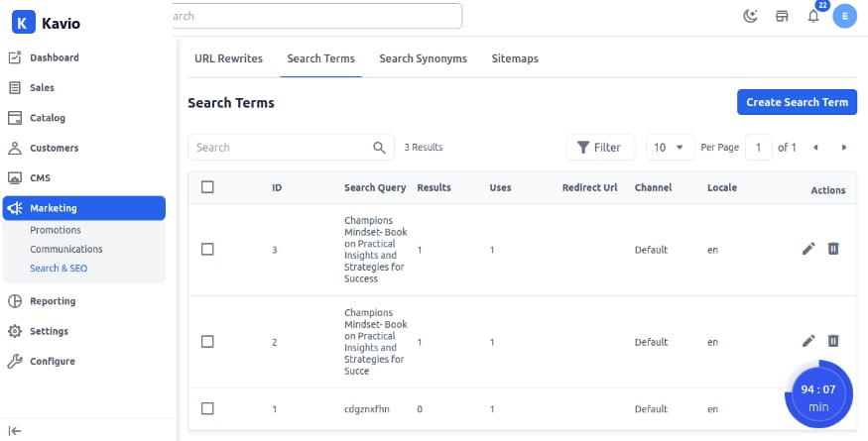Open the 10 per page dropdown
The height and width of the screenshot is (441, 868).
point(670,148)
